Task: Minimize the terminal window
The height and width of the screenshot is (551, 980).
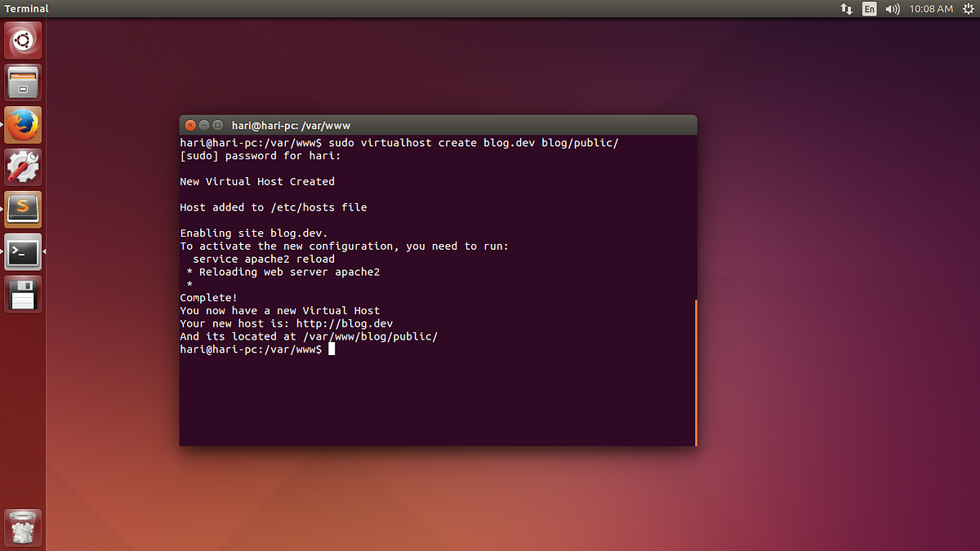Action: (203, 125)
